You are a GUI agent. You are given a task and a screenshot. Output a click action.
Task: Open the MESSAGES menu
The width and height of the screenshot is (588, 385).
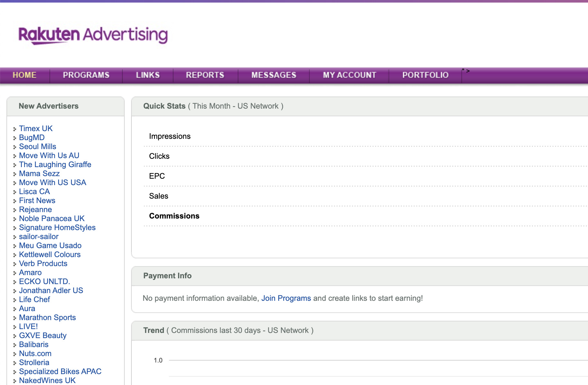[274, 75]
